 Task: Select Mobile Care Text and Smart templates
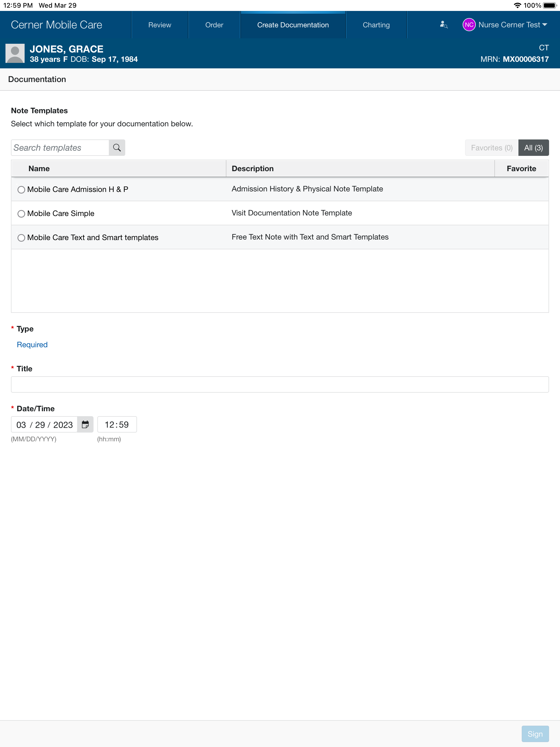click(21, 238)
